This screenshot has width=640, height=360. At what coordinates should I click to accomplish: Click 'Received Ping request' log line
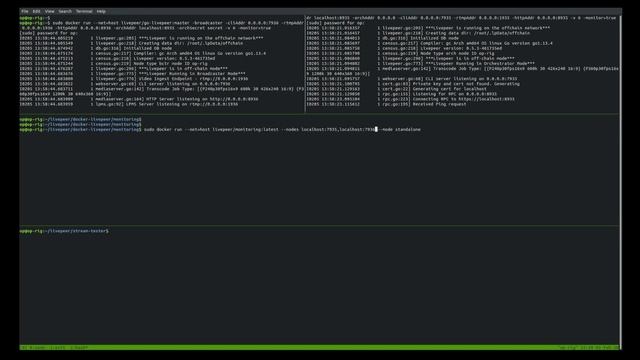pyautogui.click(x=386, y=104)
